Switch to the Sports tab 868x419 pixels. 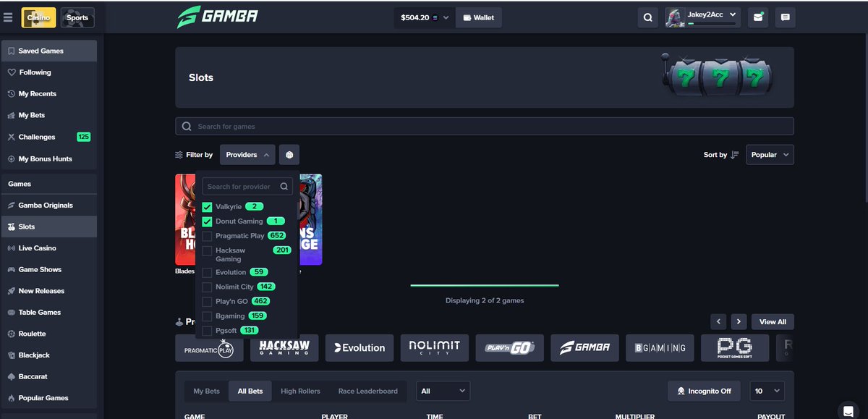pyautogui.click(x=77, y=17)
